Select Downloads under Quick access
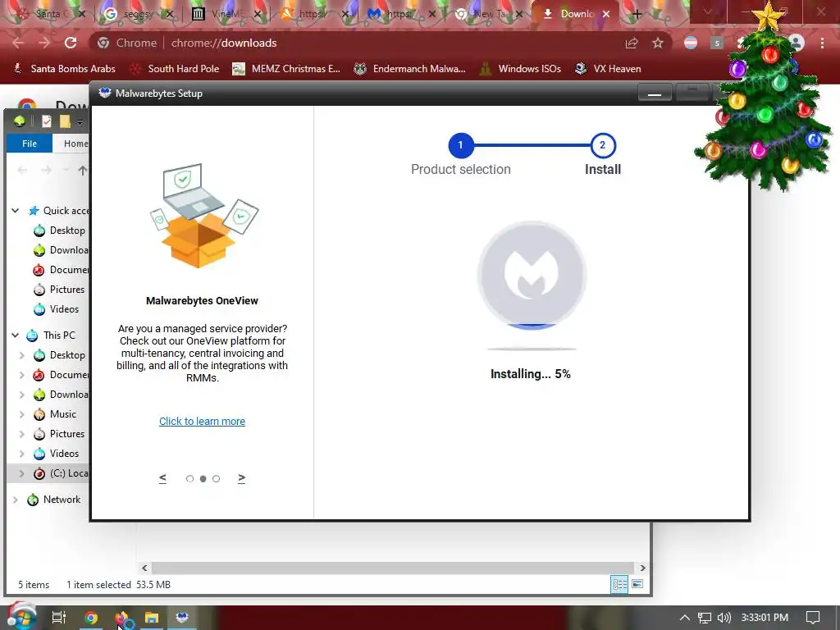Screen dimensions: 840x630 point(61,250)
